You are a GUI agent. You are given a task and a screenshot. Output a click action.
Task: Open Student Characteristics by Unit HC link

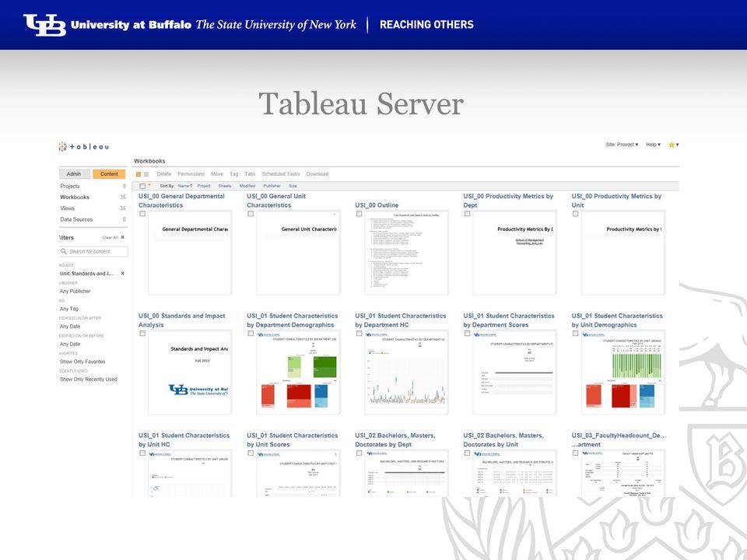tap(184, 440)
